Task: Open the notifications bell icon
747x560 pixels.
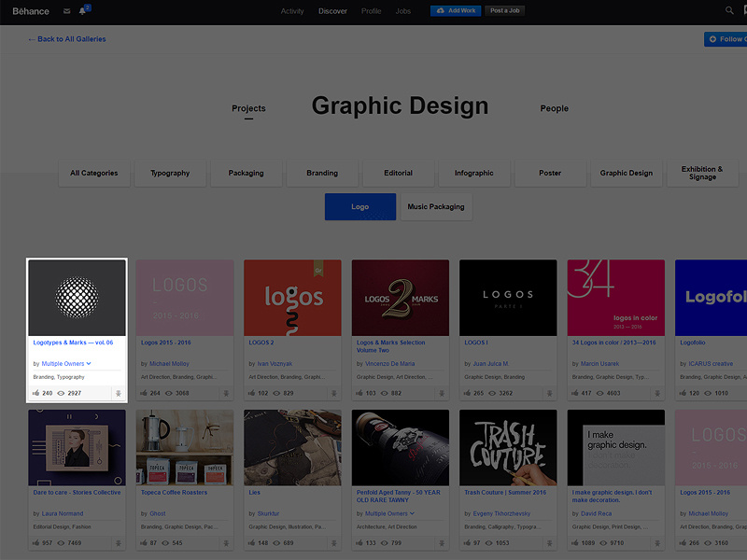Action: (82, 11)
